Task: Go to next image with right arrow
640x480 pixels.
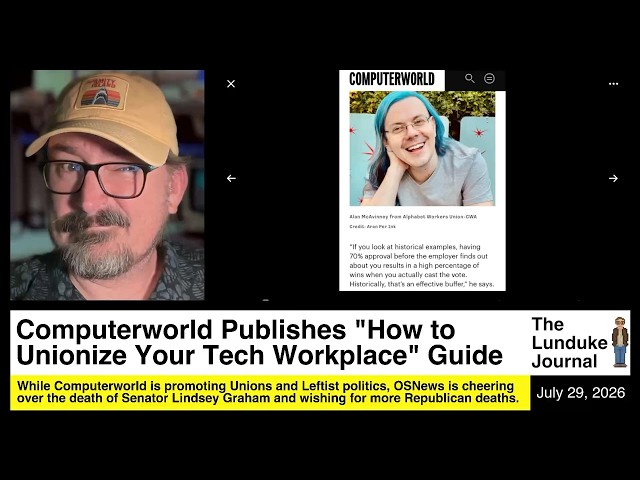Action: pyautogui.click(x=613, y=178)
